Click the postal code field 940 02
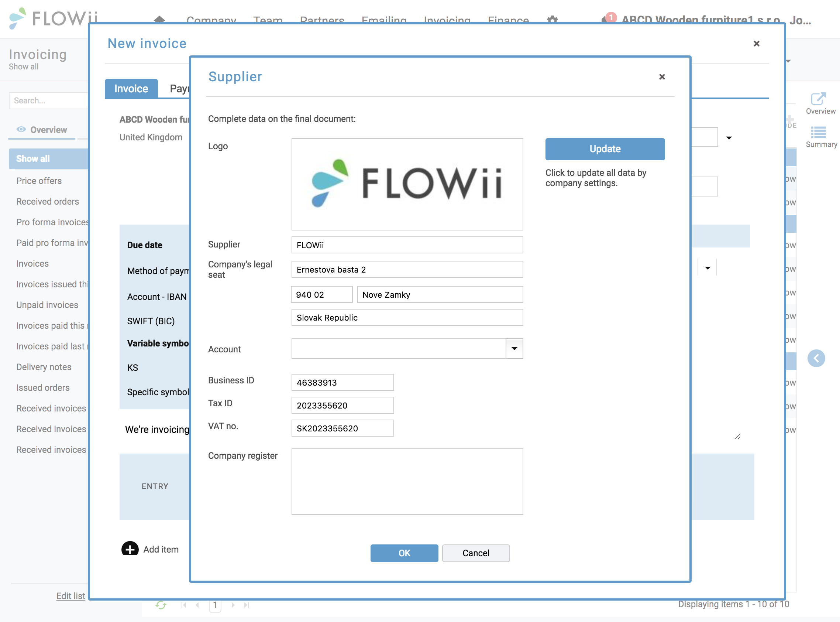Screen dimensions: 840x622 [321, 294]
